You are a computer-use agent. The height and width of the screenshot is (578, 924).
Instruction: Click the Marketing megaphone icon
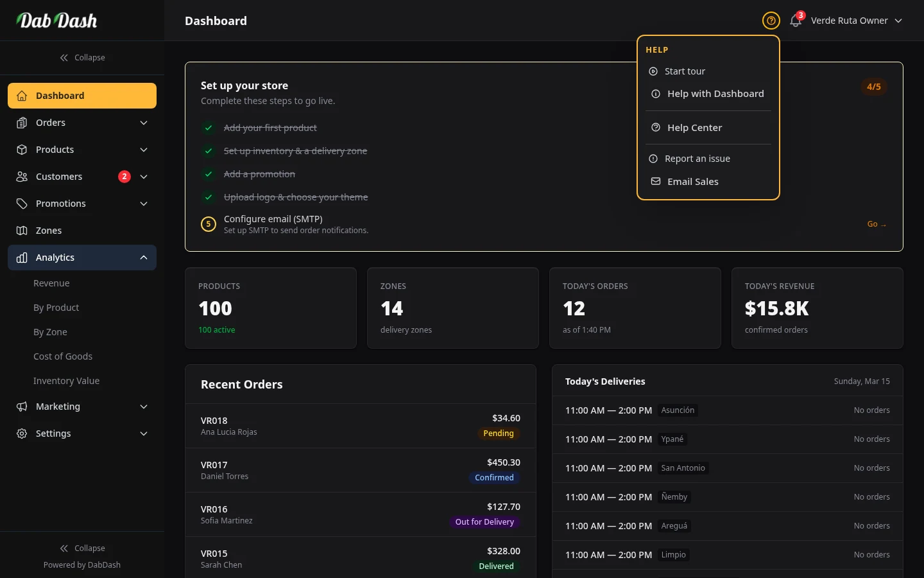(x=22, y=407)
